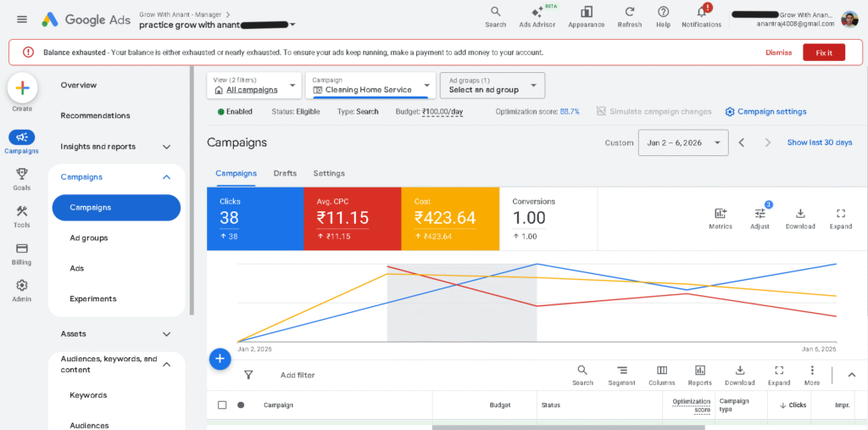The height and width of the screenshot is (430, 868).
Task: Search within the campaigns table
Action: pyautogui.click(x=582, y=376)
